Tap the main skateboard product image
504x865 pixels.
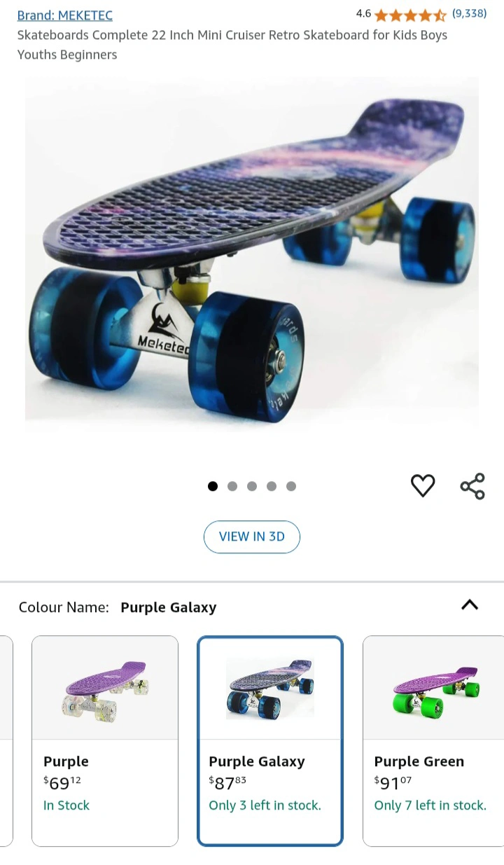coord(252,252)
